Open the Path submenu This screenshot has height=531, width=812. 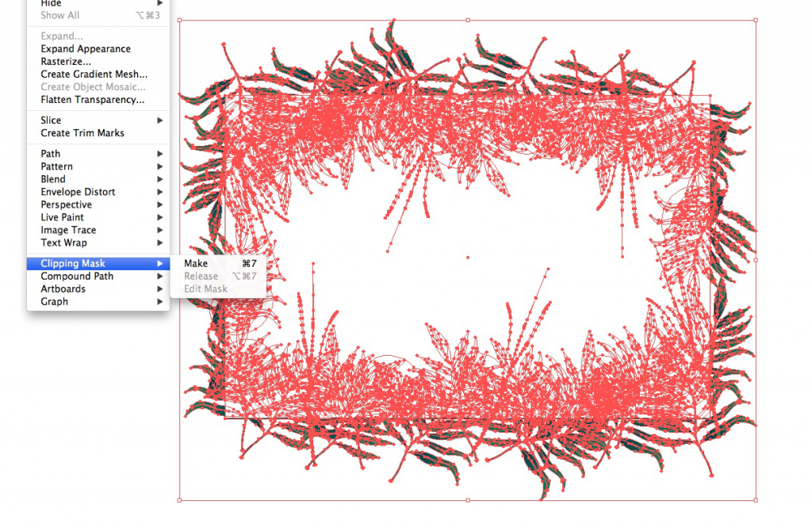pyautogui.click(x=98, y=154)
